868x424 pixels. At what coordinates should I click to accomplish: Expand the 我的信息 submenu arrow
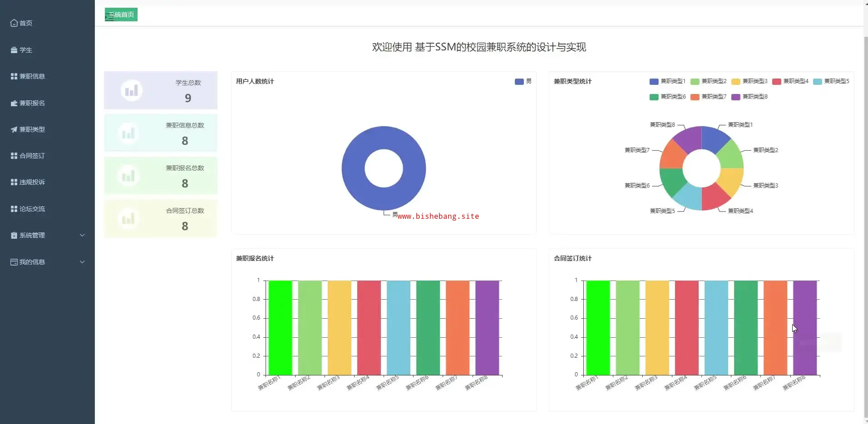click(82, 262)
